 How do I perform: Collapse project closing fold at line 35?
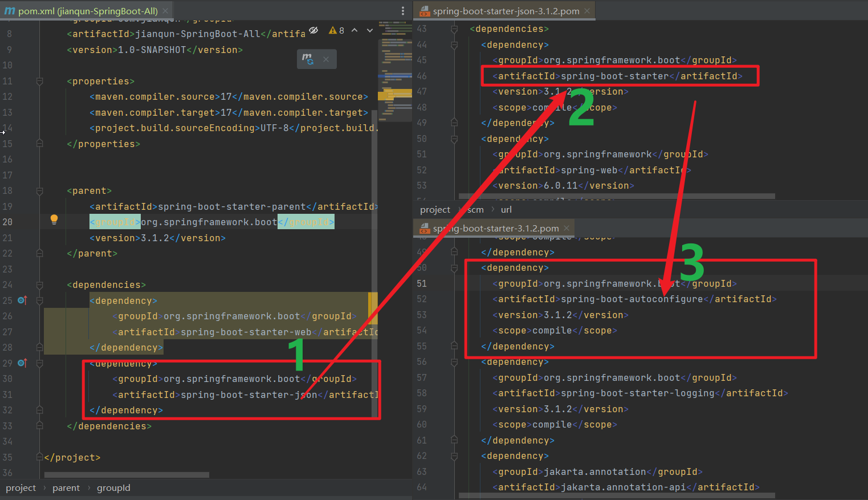click(x=39, y=457)
